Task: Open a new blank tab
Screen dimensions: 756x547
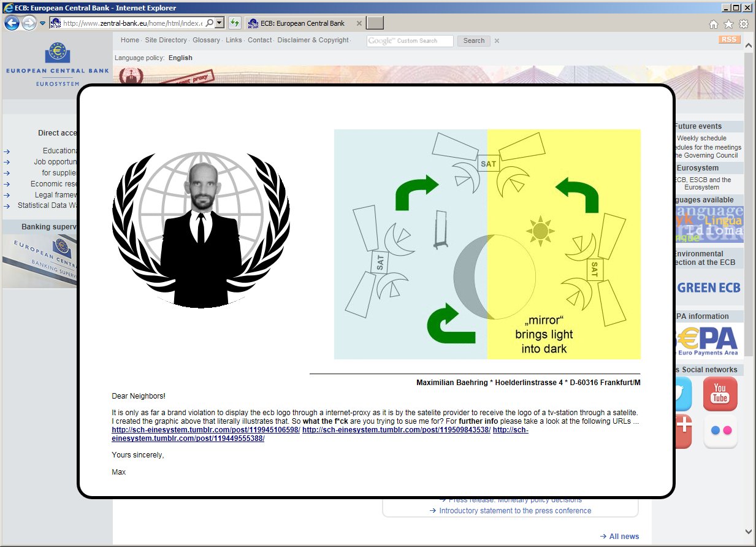Action: click(x=375, y=23)
